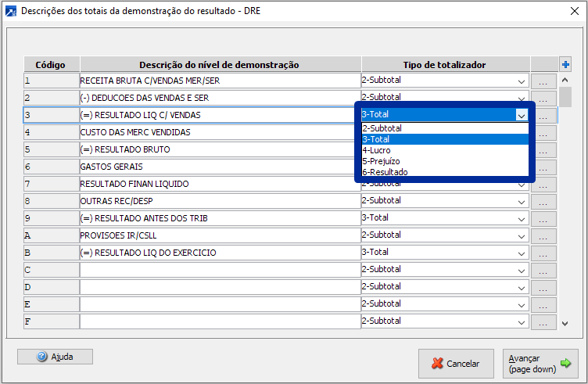Click the Cancelar button
Screen dimensions: 588x384
click(x=455, y=364)
